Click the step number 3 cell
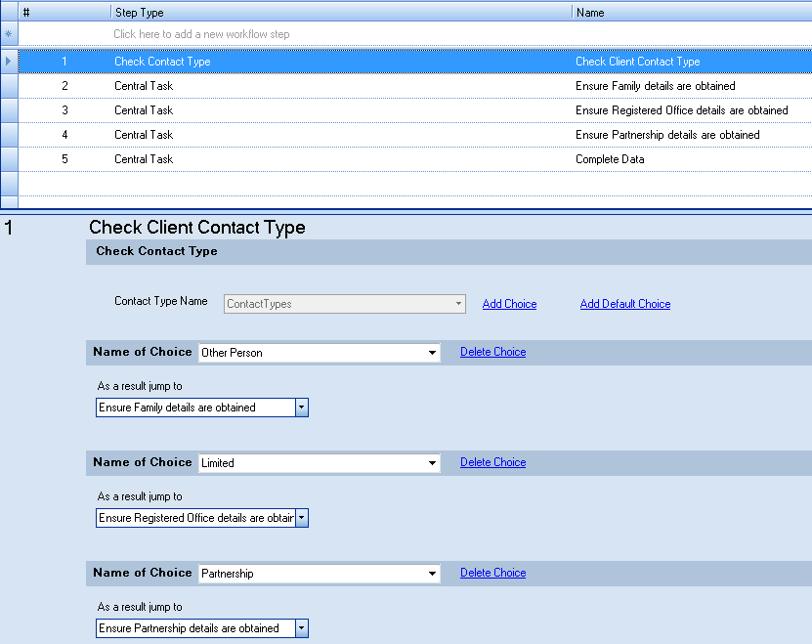812x644 pixels. pos(64,110)
